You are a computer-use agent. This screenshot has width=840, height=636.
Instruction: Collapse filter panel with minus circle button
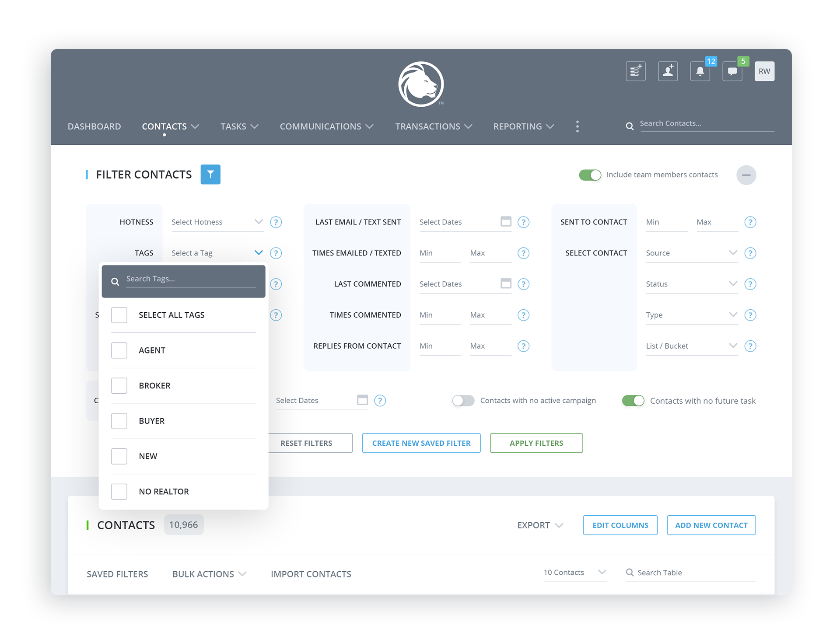746,175
